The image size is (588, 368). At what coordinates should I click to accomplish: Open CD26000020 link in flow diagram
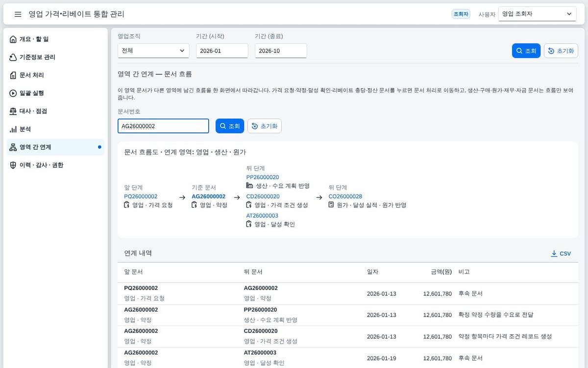tap(263, 196)
